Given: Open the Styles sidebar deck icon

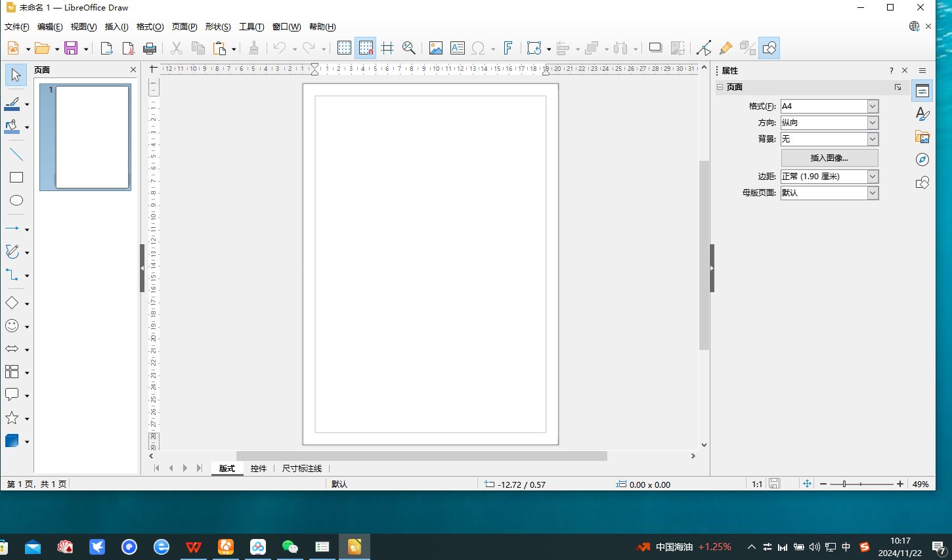Looking at the screenshot, I should click(922, 114).
